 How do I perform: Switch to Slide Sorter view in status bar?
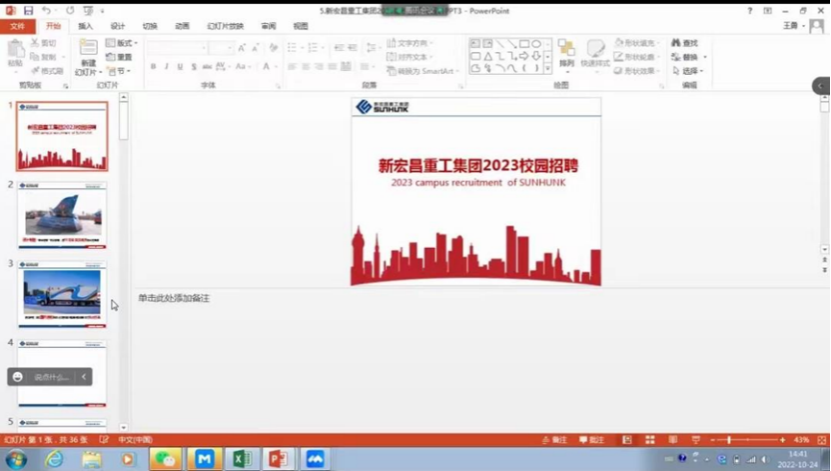point(649,440)
